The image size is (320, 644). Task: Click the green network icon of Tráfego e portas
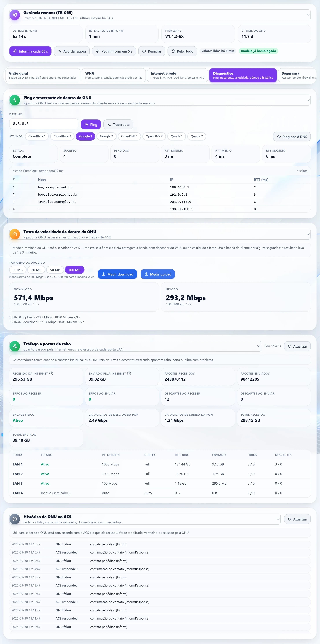pyautogui.click(x=15, y=346)
